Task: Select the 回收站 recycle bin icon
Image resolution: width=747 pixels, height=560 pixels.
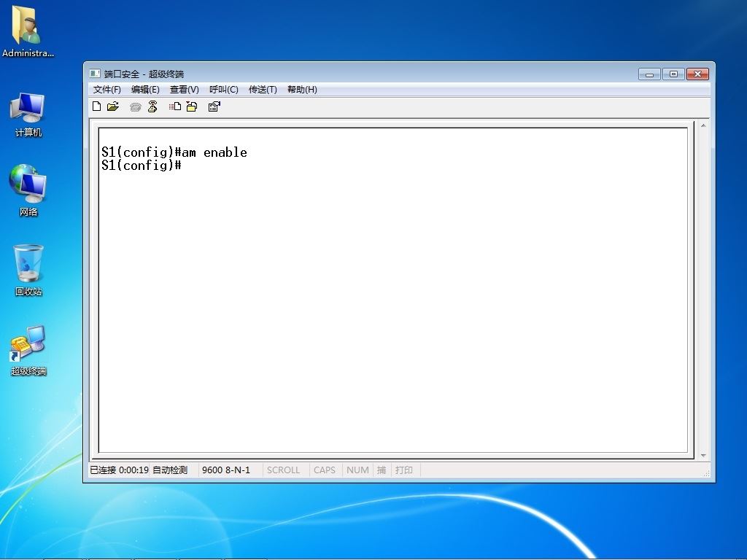Action: (28, 270)
